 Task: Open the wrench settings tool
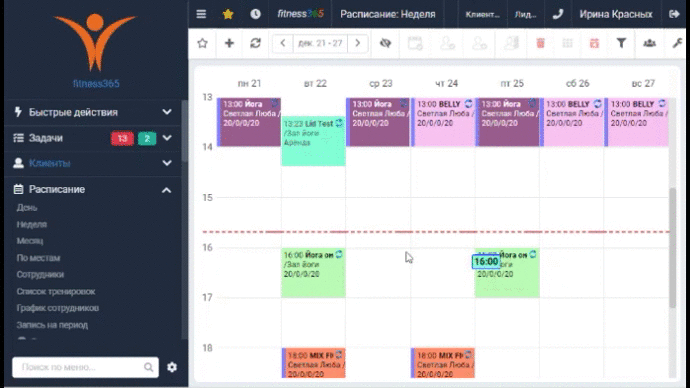click(677, 43)
